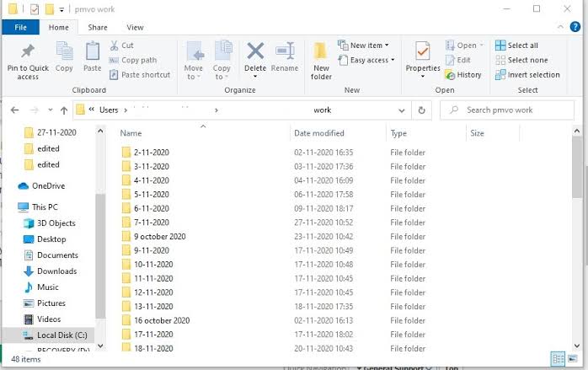The image size is (588, 370).
Task: Open the File menu tab
Action: [x=21, y=28]
